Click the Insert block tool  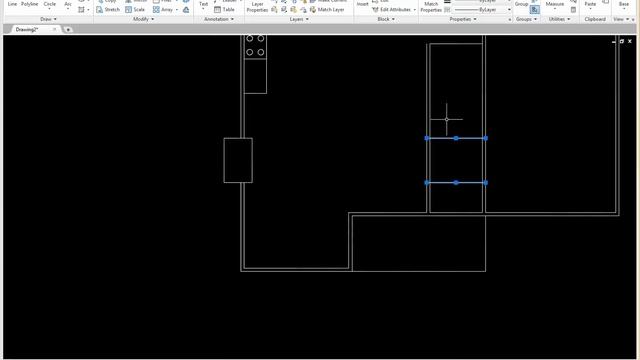click(x=362, y=4)
